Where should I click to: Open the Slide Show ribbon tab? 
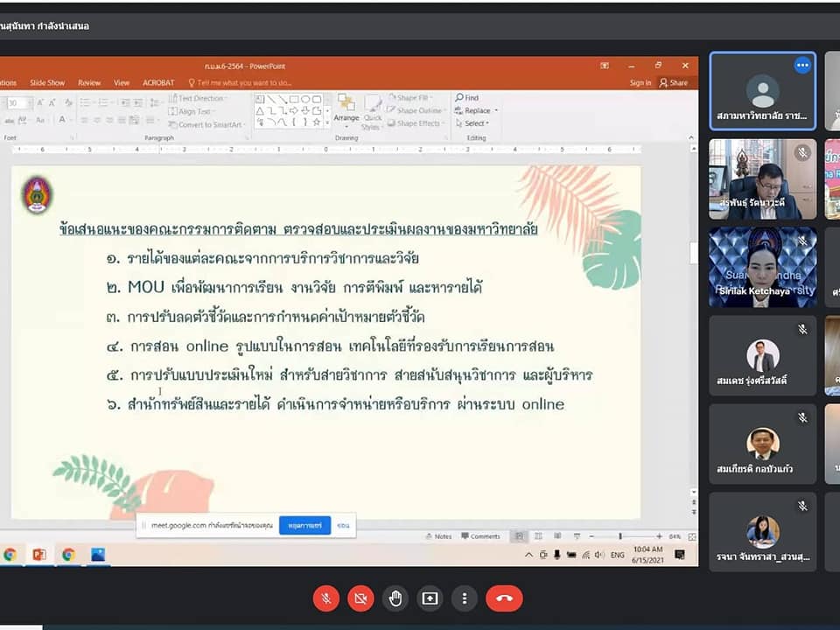[x=47, y=83]
